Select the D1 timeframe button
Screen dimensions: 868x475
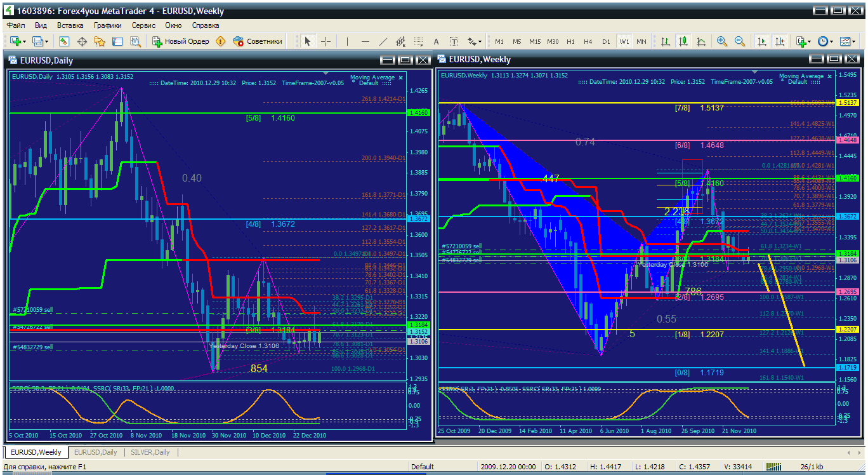(606, 41)
